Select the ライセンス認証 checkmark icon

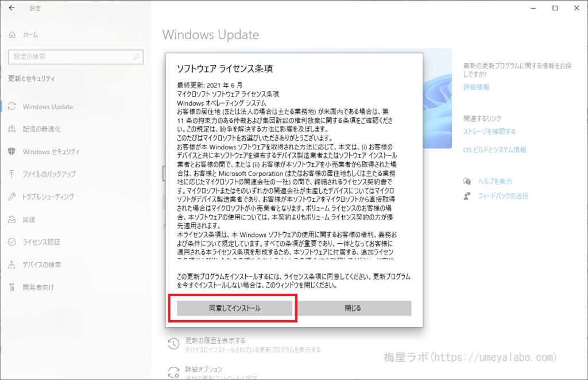(x=12, y=242)
